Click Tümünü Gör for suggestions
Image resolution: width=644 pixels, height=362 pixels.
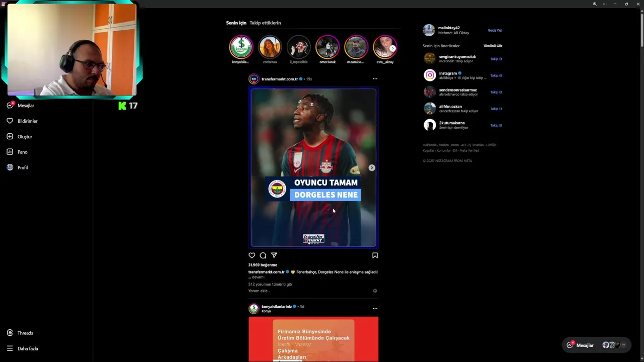(493, 46)
